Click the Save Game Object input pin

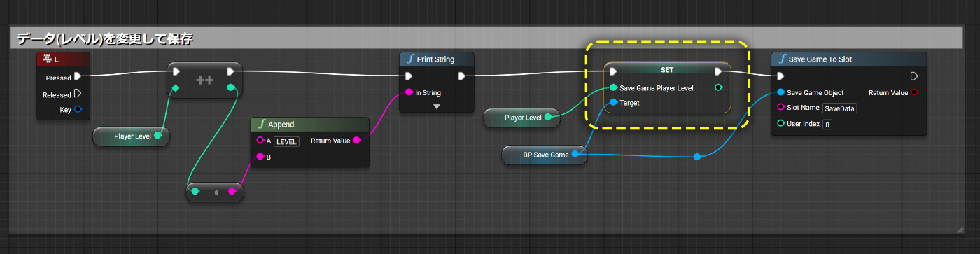780,92
